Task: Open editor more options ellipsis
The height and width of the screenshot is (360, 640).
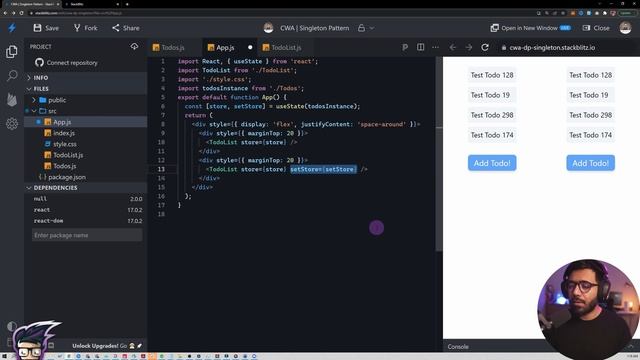Action: 436,47
